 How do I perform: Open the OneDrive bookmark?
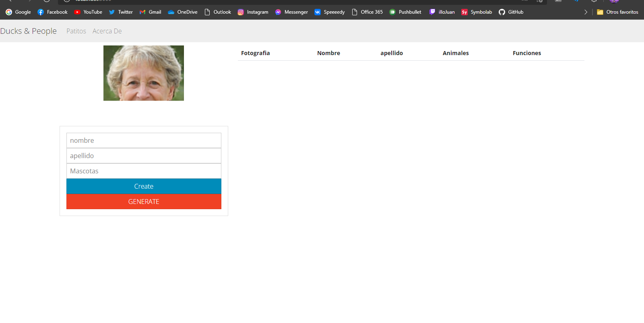183,12
